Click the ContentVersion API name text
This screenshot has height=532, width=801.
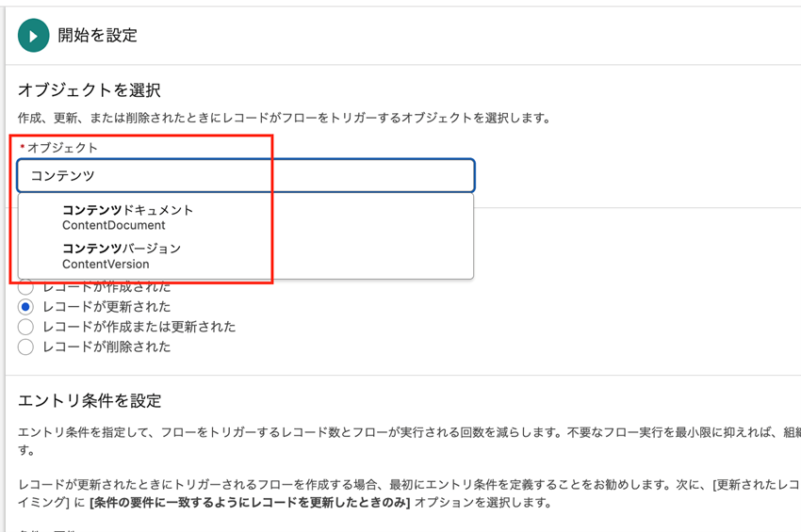click(x=106, y=265)
